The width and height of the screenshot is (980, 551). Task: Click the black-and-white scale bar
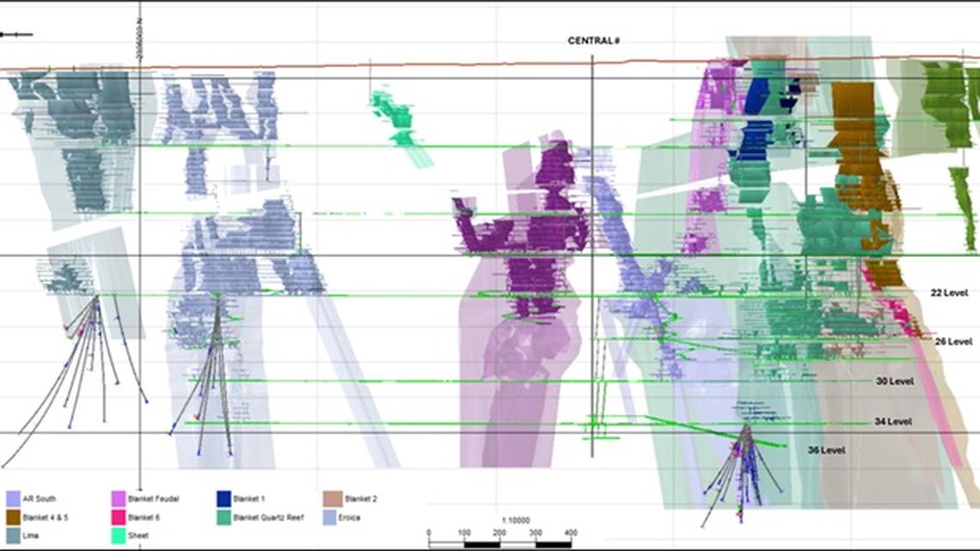point(501,543)
